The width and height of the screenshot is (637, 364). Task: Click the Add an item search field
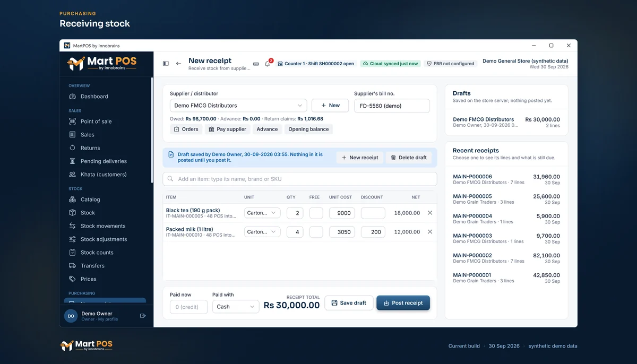pos(300,179)
